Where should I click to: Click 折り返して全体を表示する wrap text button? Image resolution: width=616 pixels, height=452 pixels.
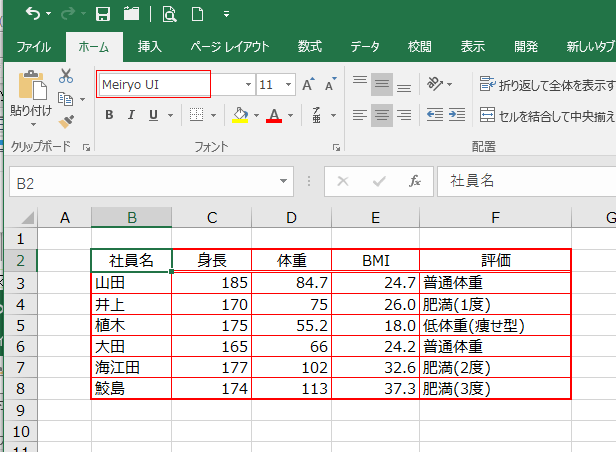coord(545,85)
